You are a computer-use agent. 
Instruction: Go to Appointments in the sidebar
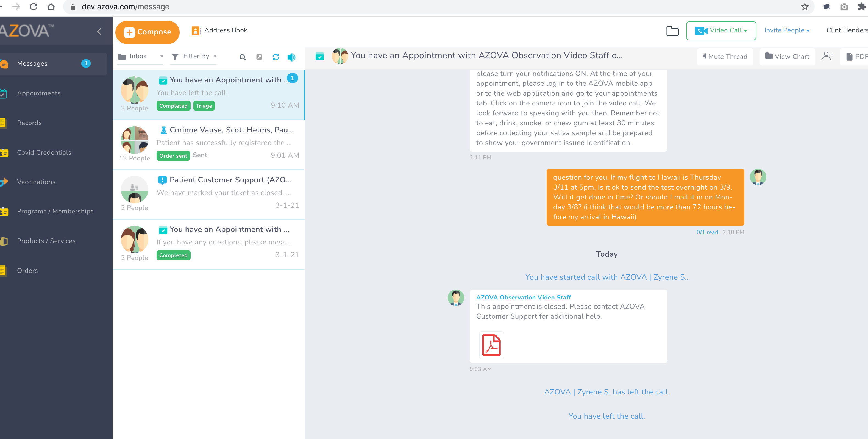[39, 93]
